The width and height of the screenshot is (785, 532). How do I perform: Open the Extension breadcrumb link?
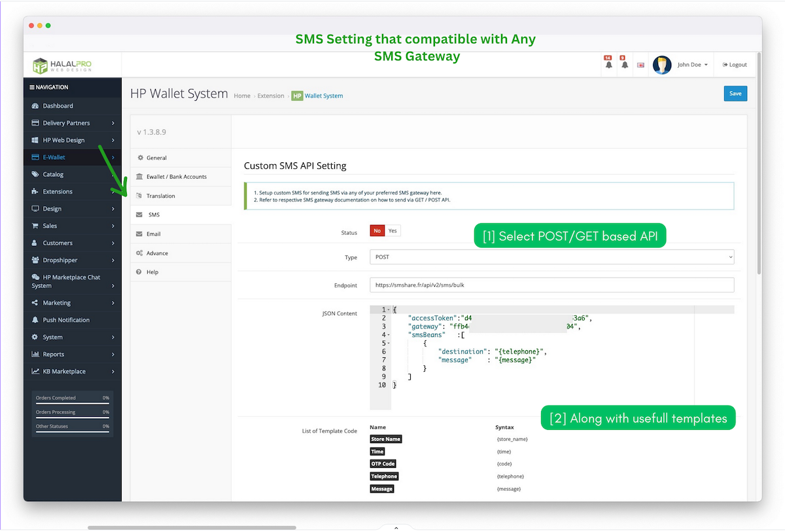pyautogui.click(x=270, y=96)
